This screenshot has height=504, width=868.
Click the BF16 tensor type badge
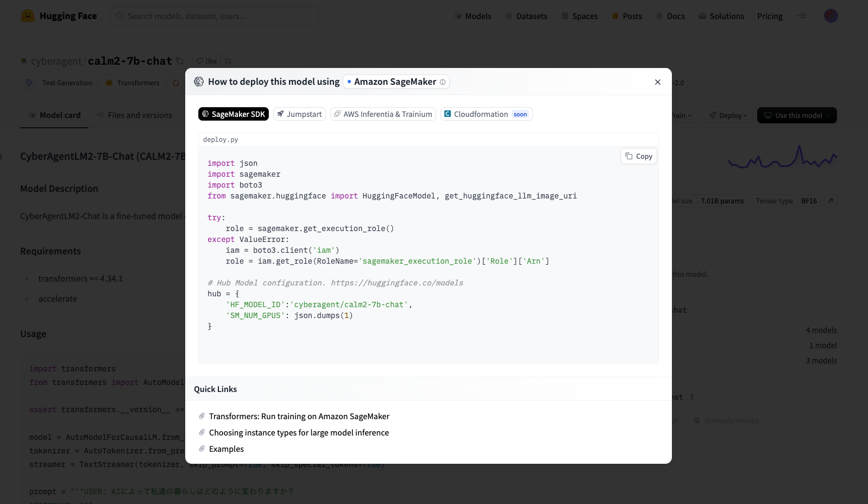(809, 201)
